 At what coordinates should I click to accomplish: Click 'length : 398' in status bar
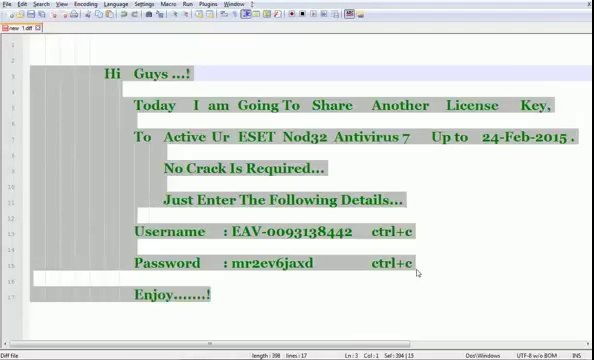(266, 355)
